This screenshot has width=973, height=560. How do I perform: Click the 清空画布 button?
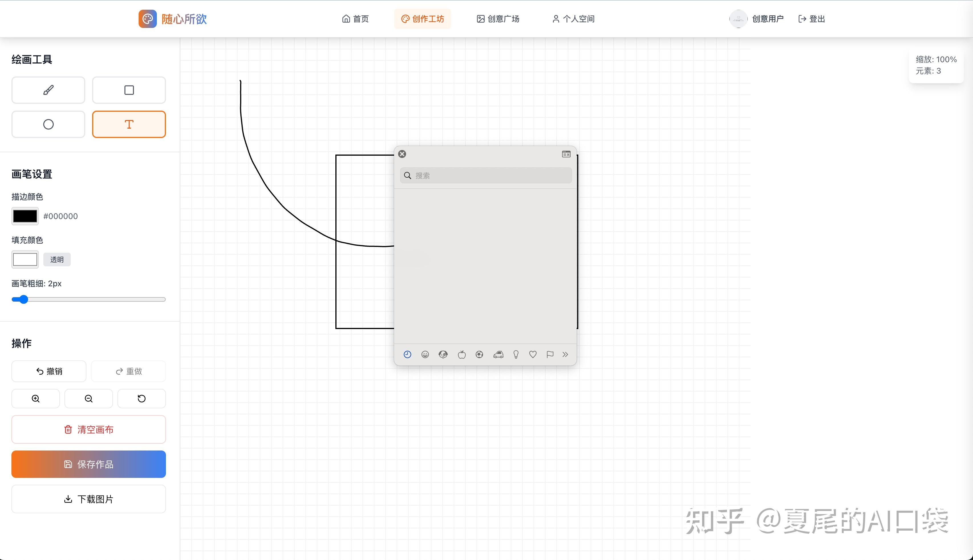coord(88,429)
